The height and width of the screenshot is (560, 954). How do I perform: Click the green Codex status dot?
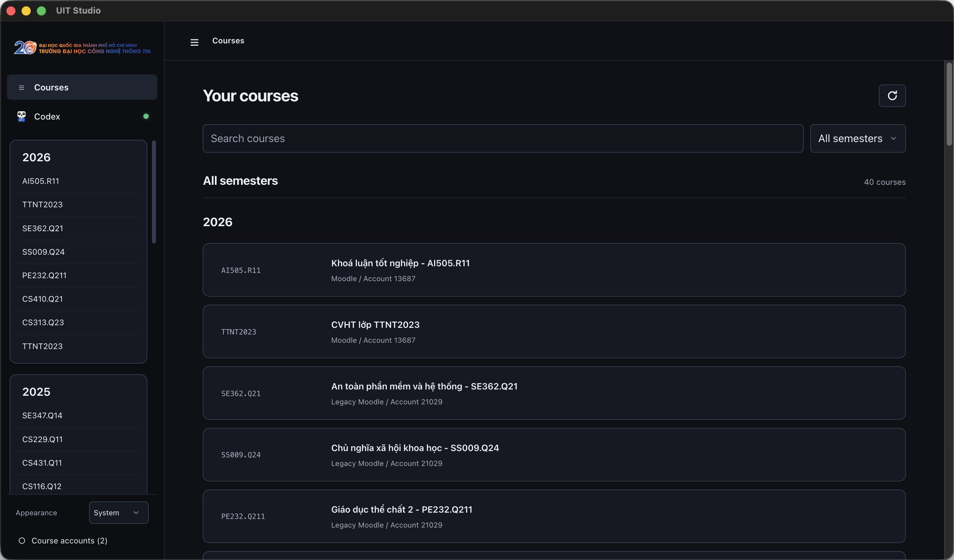click(146, 116)
